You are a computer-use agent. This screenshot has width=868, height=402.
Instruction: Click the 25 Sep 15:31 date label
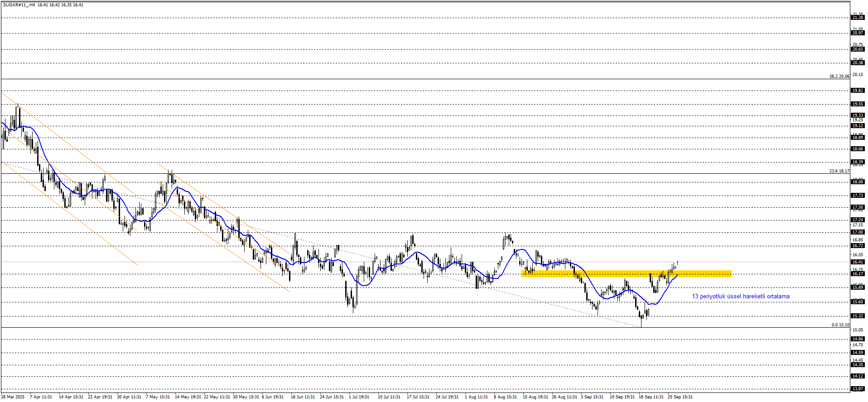click(x=680, y=397)
